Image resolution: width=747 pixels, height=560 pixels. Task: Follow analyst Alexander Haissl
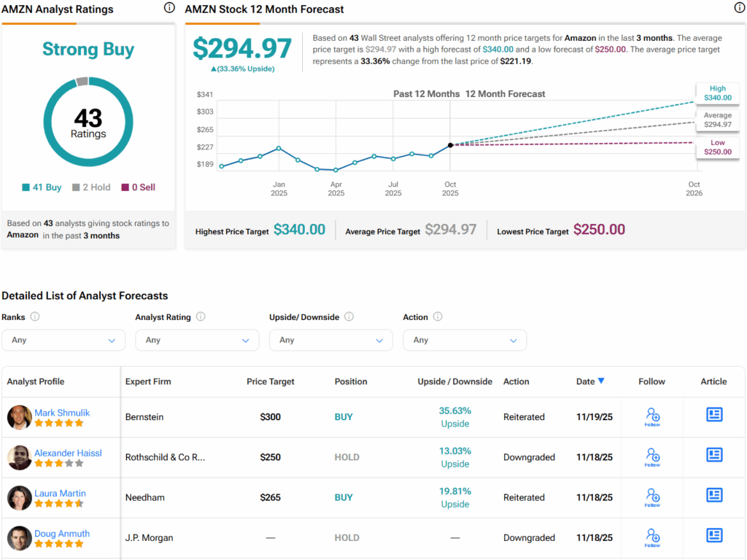click(x=652, y=457)
